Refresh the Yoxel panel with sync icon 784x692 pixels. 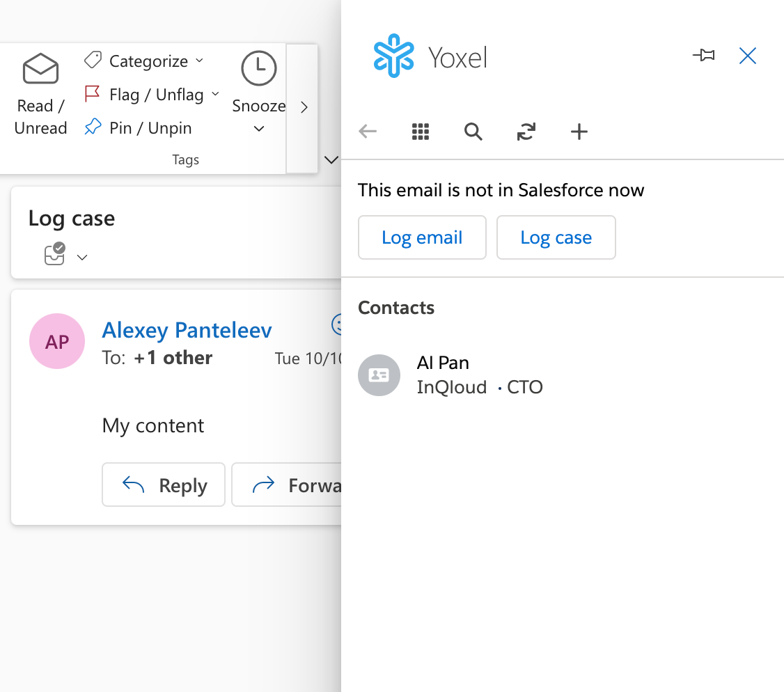click(526, 132)
